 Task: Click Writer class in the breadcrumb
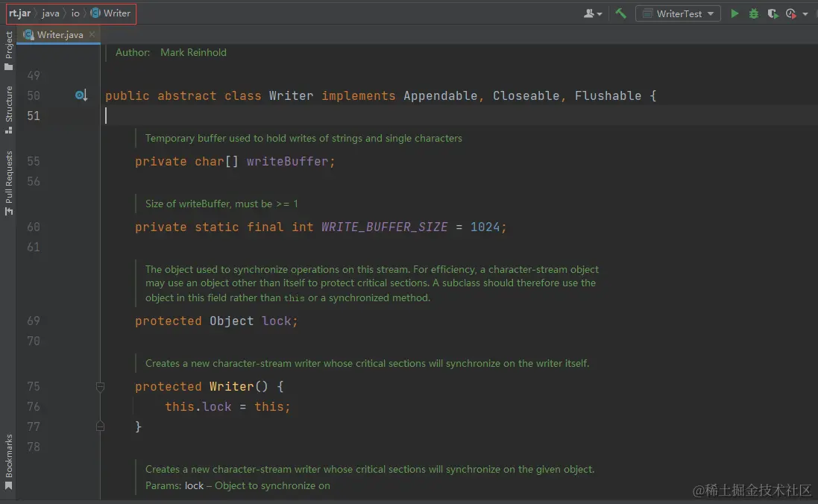click(110, 13)
